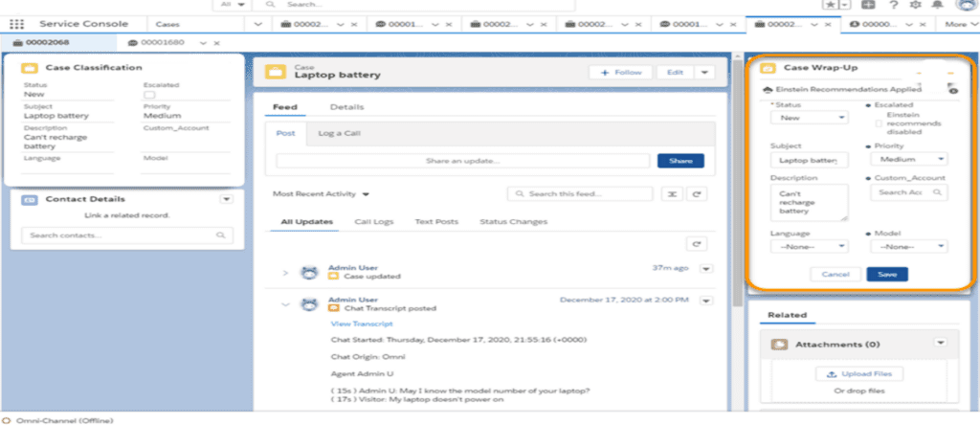Screen dimensions: 980x425
Task: Open the Status dropdown in Case Wrap-Up
Action: [x=809, y=118]
